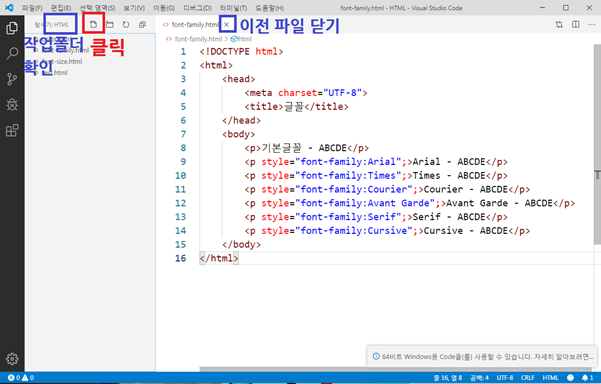This screenshot has width=601, height=384.
Task: Click 줄 16, 열 8 in status bar
Action: 448,377
